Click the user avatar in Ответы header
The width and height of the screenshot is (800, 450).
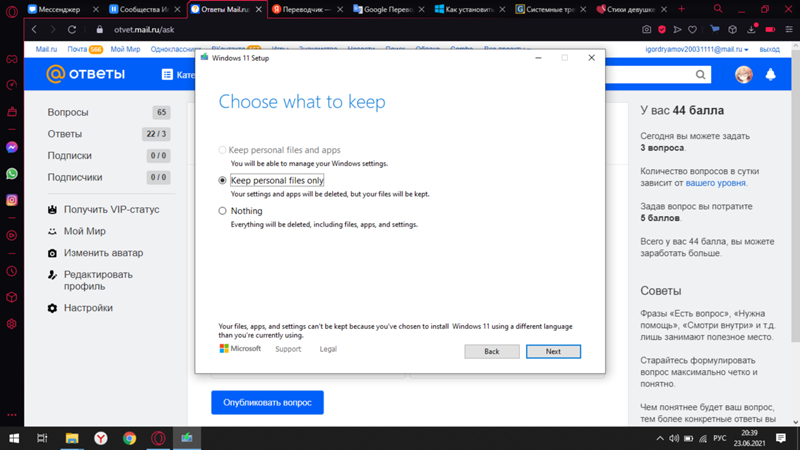pyautogui.click(x=744, y=74)
